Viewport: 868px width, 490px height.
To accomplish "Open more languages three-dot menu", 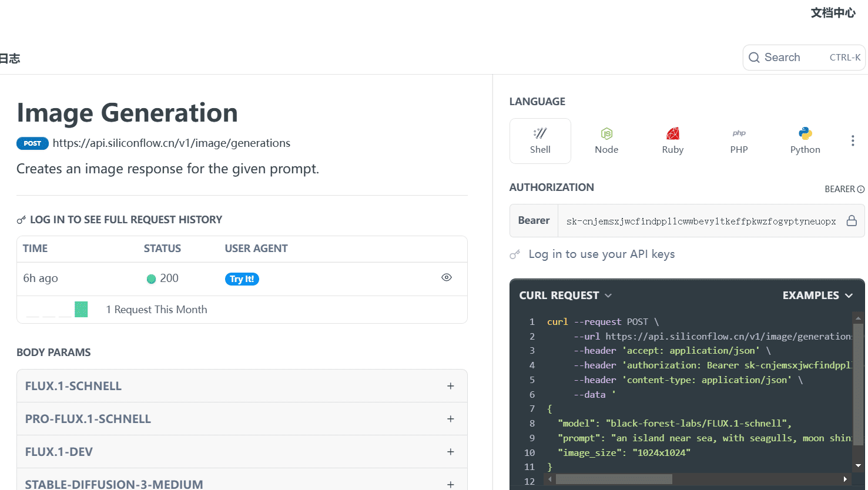I will [853, 140].
